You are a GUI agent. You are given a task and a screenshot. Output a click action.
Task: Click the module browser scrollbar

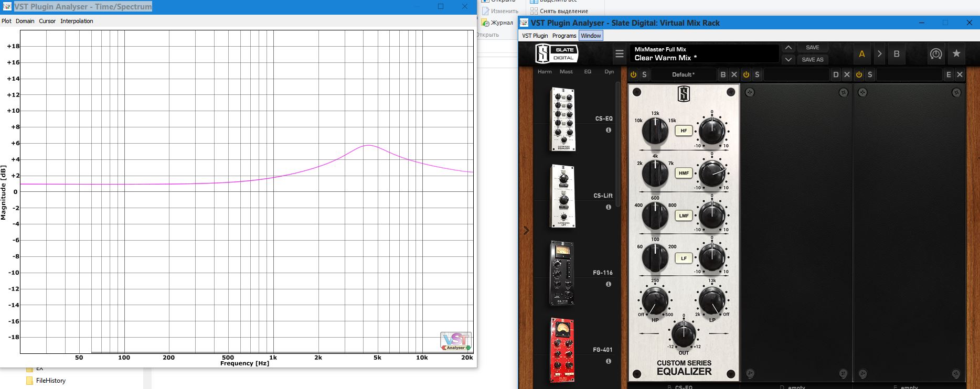click(617, 144)
